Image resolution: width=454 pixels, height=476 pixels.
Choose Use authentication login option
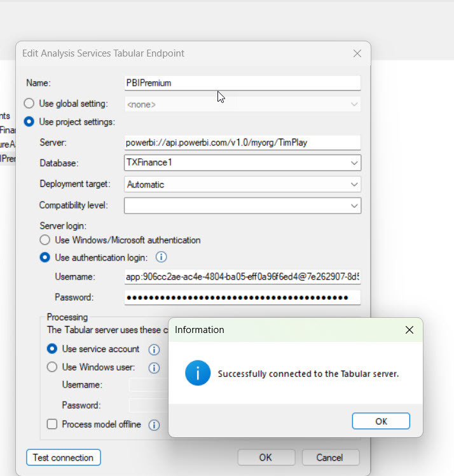tap(45, 257)
